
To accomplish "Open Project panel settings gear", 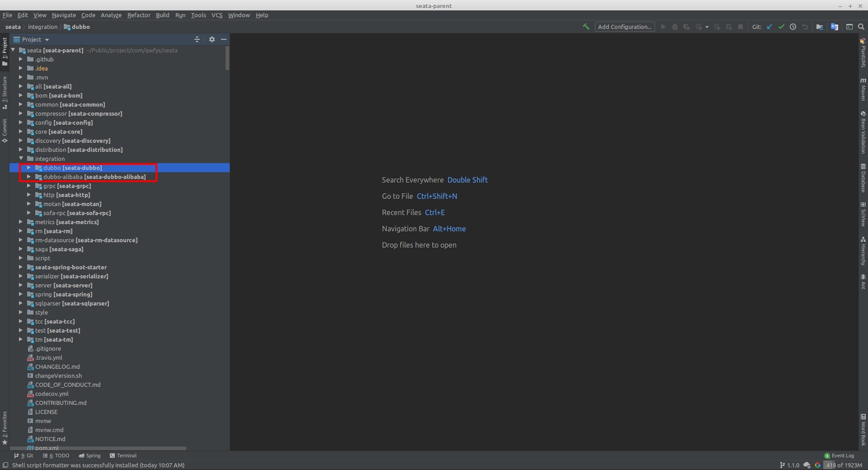I will tap(212, 39).
